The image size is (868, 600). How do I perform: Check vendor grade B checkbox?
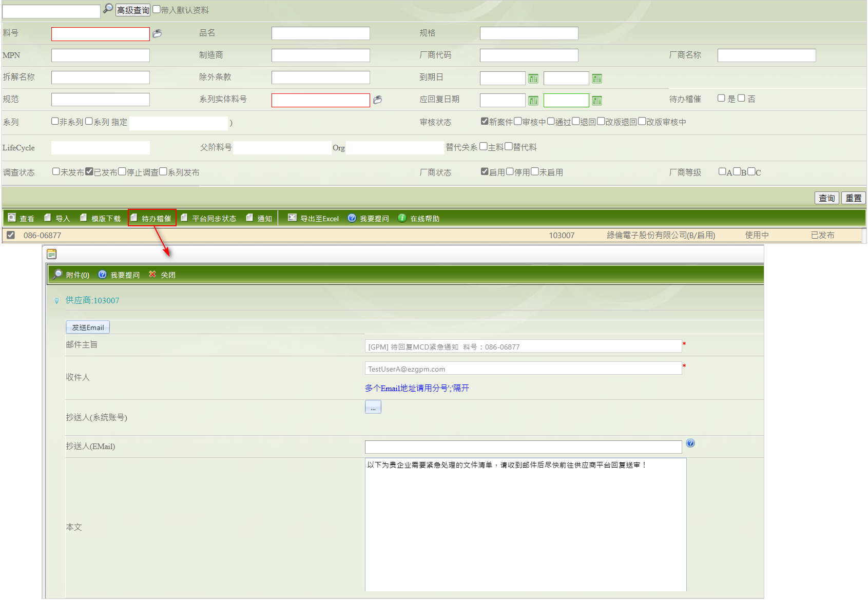(737, 171)
